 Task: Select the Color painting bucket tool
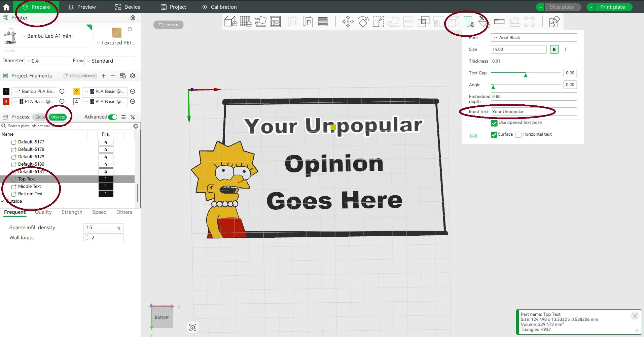484,22
